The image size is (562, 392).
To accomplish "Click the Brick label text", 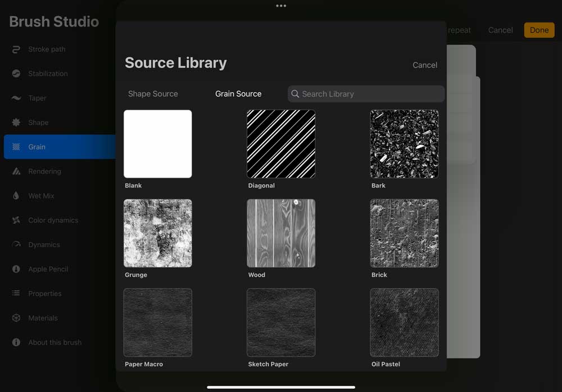I will point(379,275).
